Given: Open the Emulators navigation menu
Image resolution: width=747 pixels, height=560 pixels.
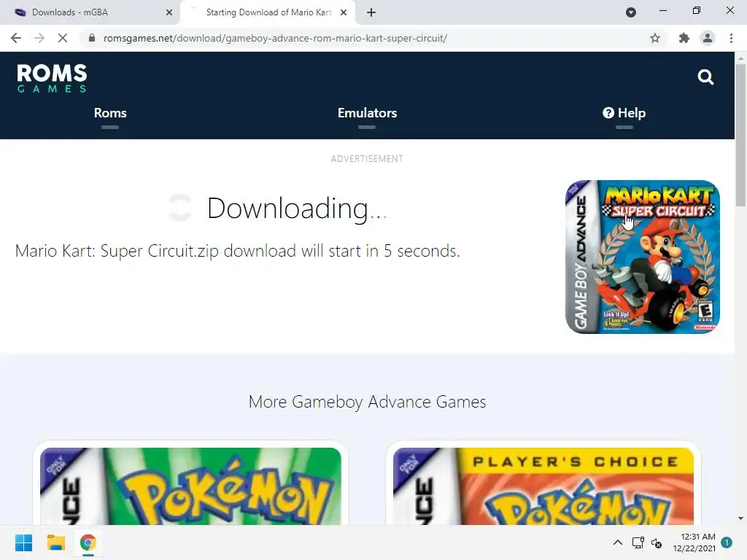Looking at the screenshot, I should coord(368,113).
